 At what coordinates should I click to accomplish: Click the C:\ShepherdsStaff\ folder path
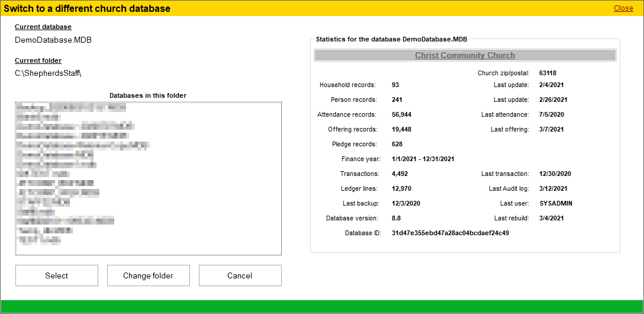[x=48, y=73]
